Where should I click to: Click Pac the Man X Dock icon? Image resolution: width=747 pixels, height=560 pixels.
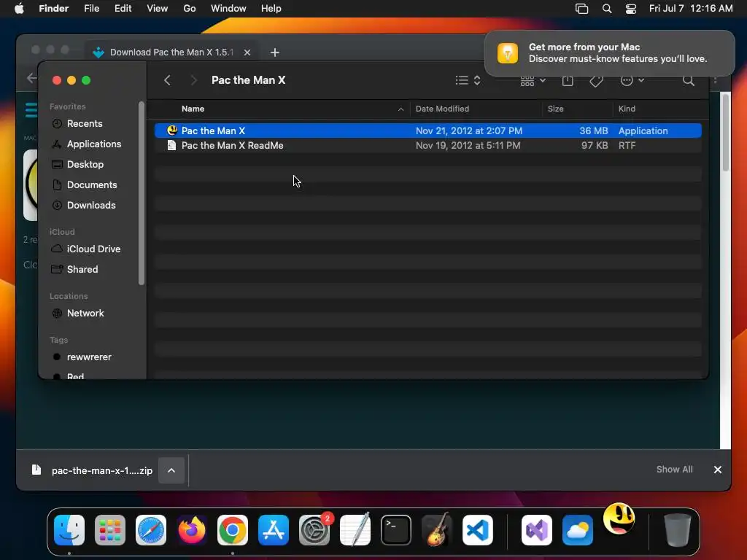tap(619, 518)
